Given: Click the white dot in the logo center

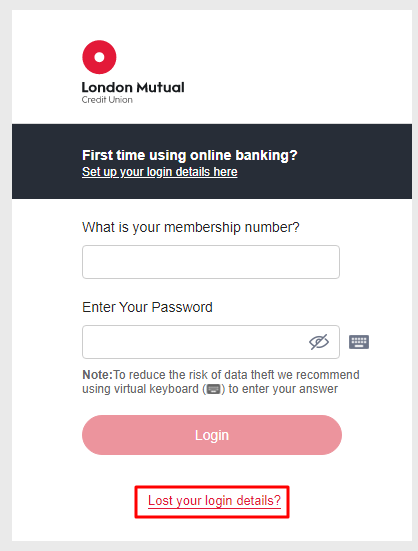Looking at the screenshot, I should (x=99, y=57).
